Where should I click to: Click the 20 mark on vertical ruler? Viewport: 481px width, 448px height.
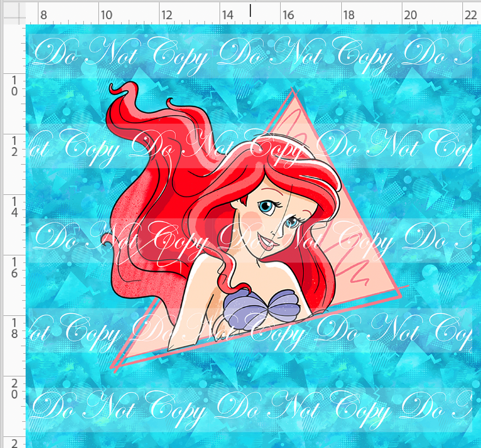(14, 388)
